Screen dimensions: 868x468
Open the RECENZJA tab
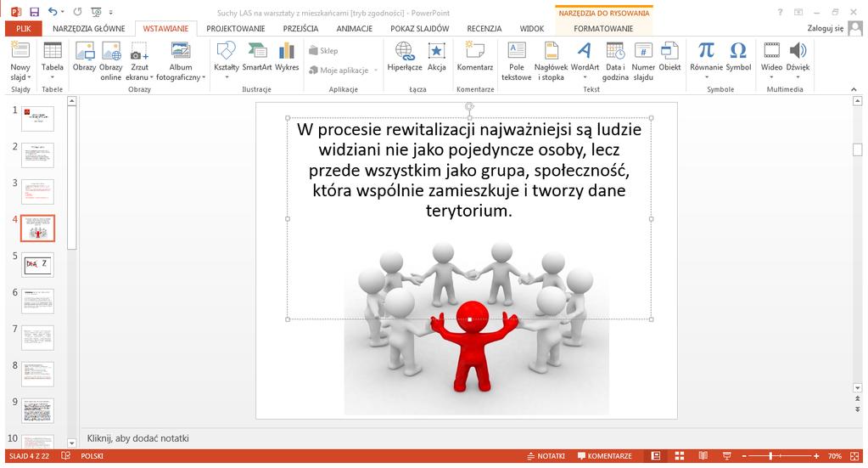tap(484, 28)
